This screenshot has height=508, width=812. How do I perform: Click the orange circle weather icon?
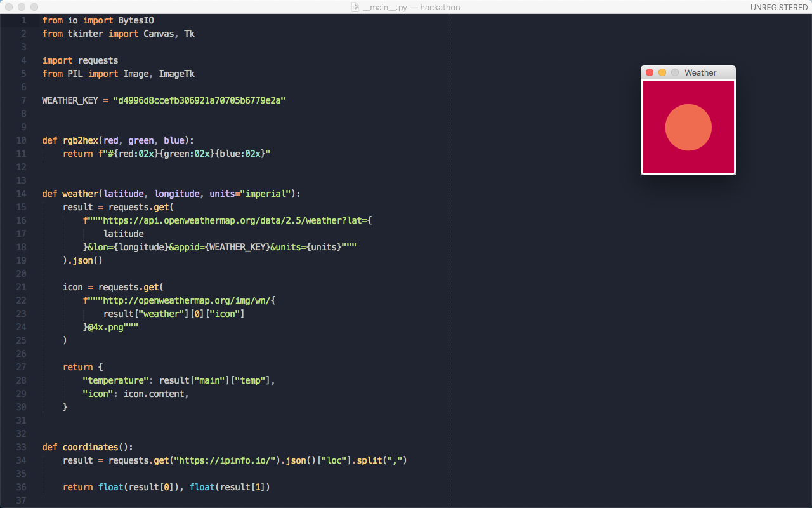click(x=688, y=127)
